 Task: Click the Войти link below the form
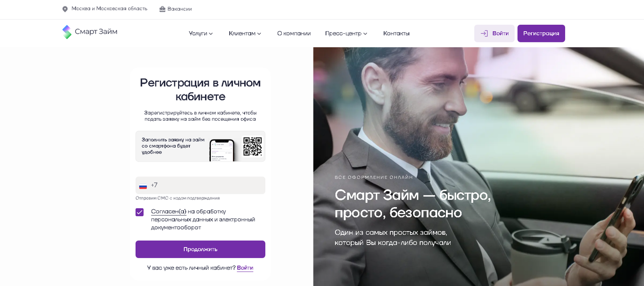tap(245, 268)
